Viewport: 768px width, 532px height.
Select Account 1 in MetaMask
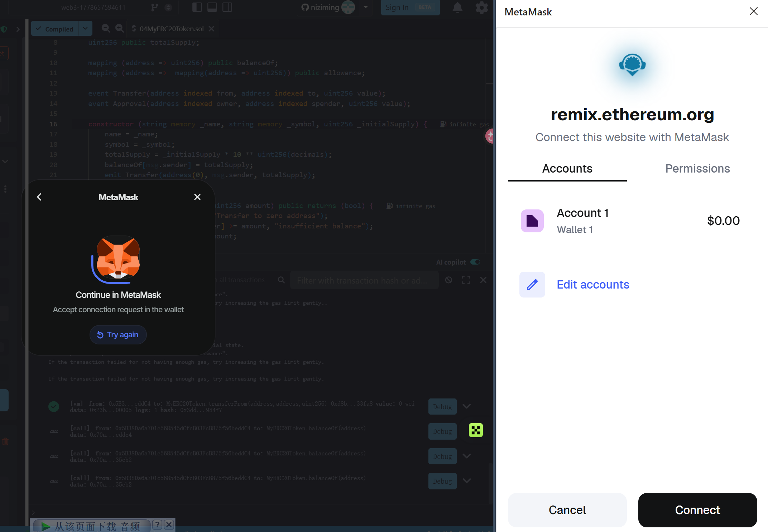click(x=632, y=221)
